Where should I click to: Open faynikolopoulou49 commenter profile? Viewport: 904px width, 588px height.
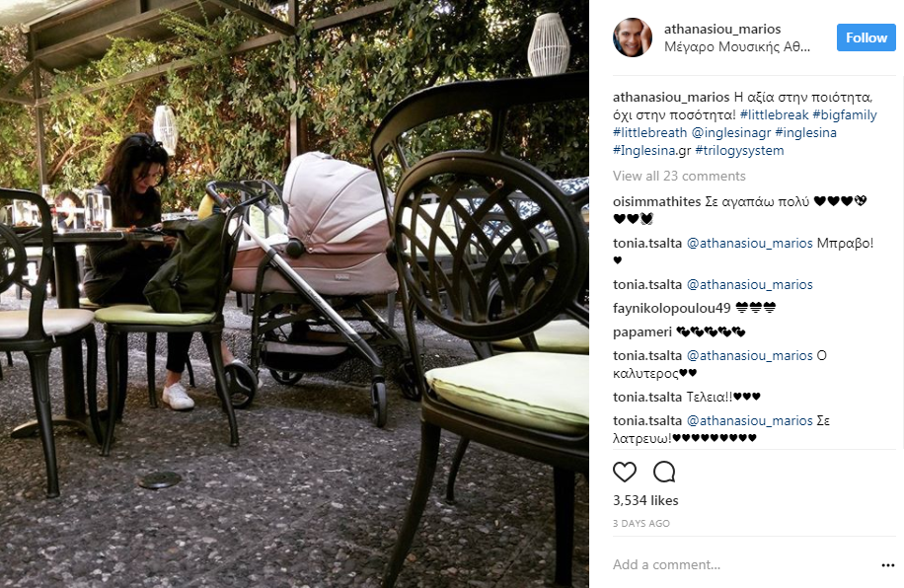(672, 309)
